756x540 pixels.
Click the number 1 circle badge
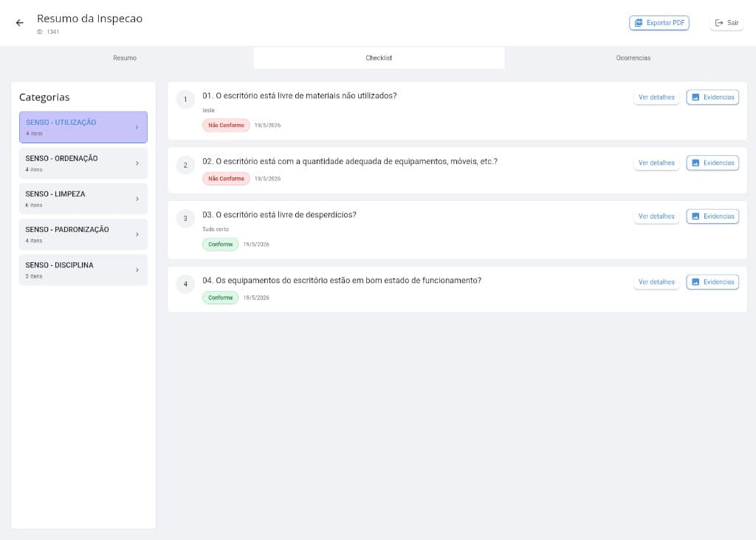[x=185, y=100]
